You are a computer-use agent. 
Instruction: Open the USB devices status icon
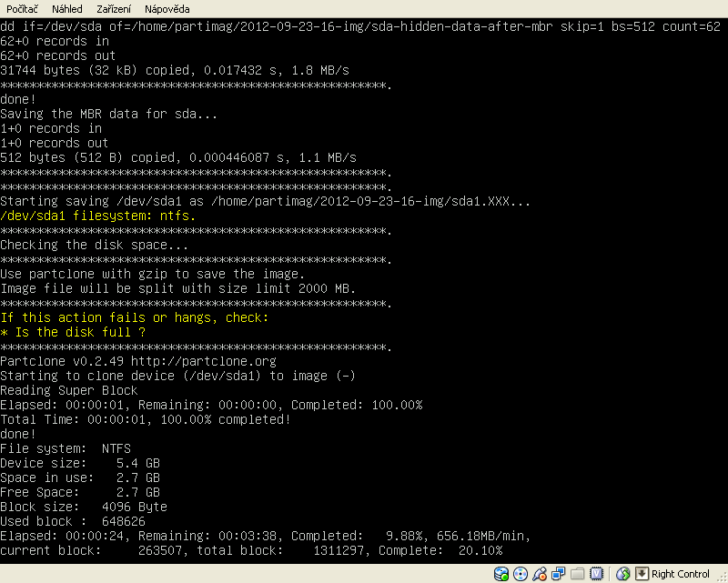(x=540, y=574)
